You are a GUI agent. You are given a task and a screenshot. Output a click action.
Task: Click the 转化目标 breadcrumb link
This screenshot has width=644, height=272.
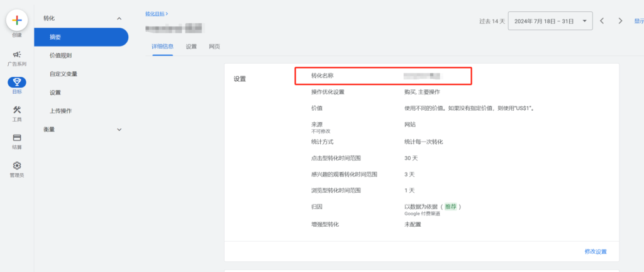pos(156,13)
